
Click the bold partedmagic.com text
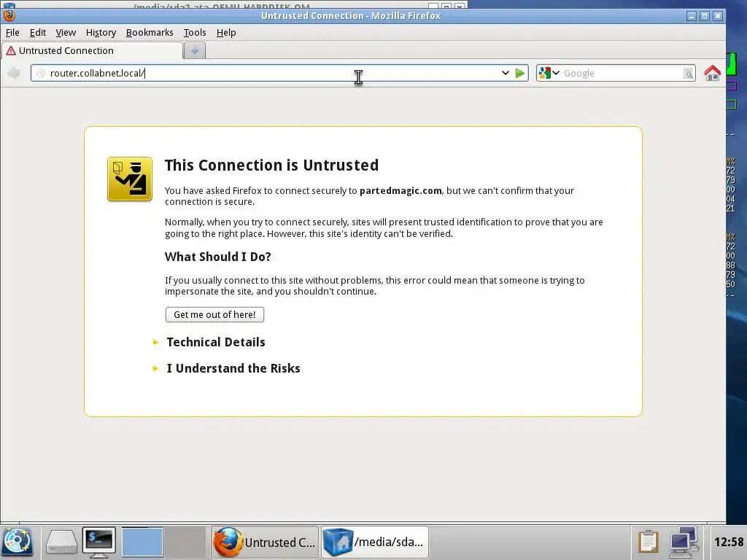[400, 190]
